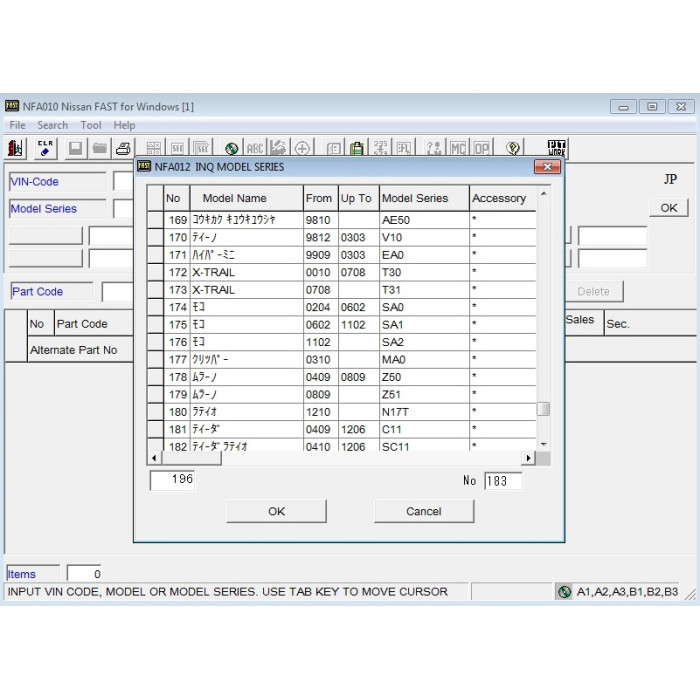Click the VIN-Code label button
Viewport: 700px width, 700px height.
(x=58, y=182)
